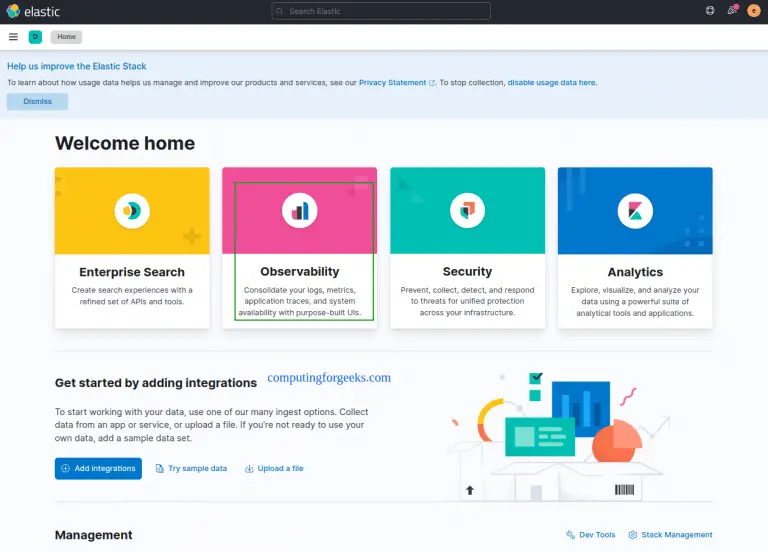The height and width of the screenshot is (552, 768).
Task: Open Dev Tools from Management
Action: [x=591, y=535]
